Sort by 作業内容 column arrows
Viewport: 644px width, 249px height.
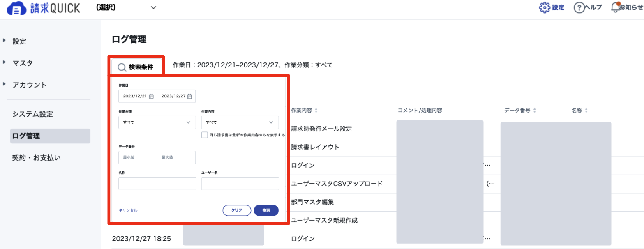pyautogui.click(x=316, y=111)
